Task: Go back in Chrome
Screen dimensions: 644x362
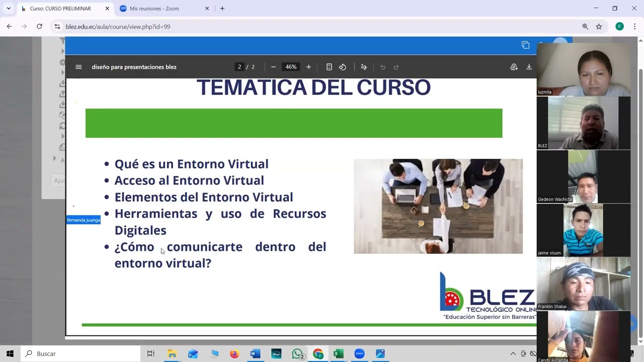Action: click(9, 26)
